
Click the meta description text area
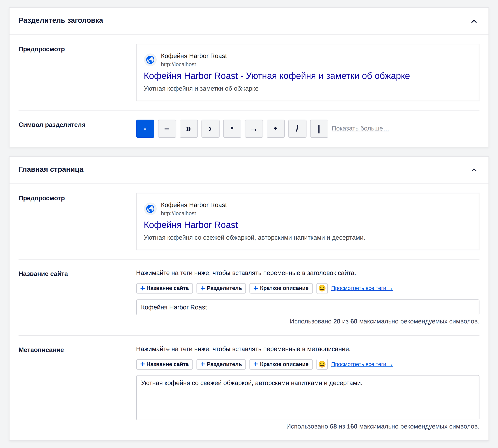click(308, 398)
